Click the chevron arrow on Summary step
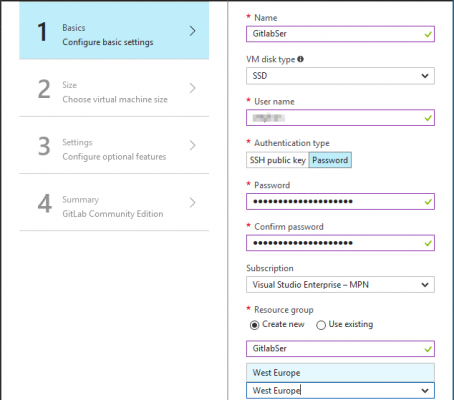The width and height of the screenshot is (454, 400). click(x=192, y=202)
